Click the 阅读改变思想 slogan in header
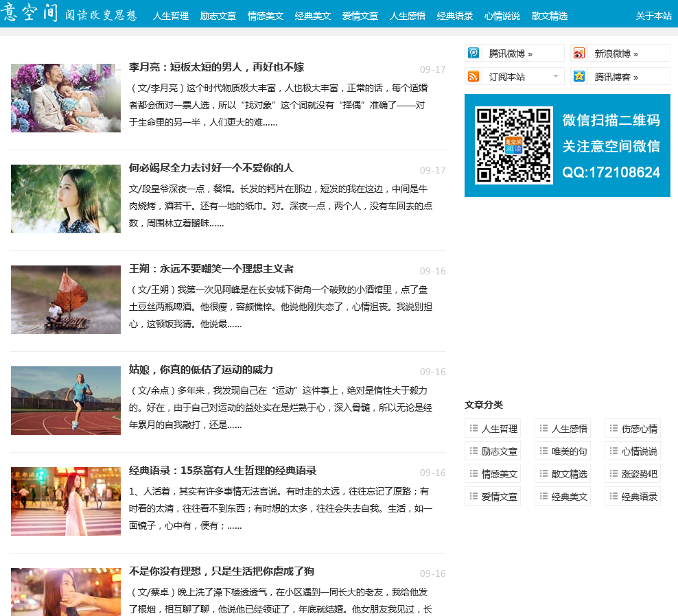The width and height of the screenshot is (678, 616). pyautogui.click(x=101, y=14)
